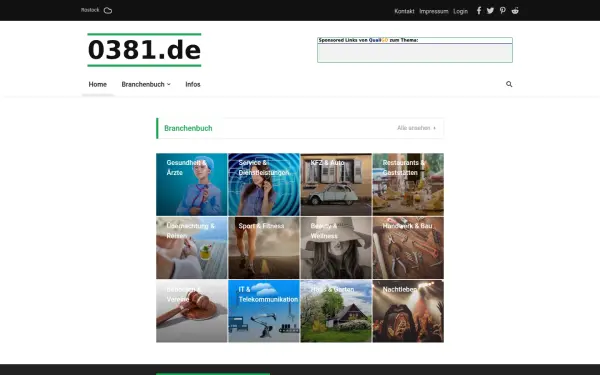Viewport: 600px width, 375px height.
Task: Open the Pinterest icon in header
Action: (x=502, y=10)
